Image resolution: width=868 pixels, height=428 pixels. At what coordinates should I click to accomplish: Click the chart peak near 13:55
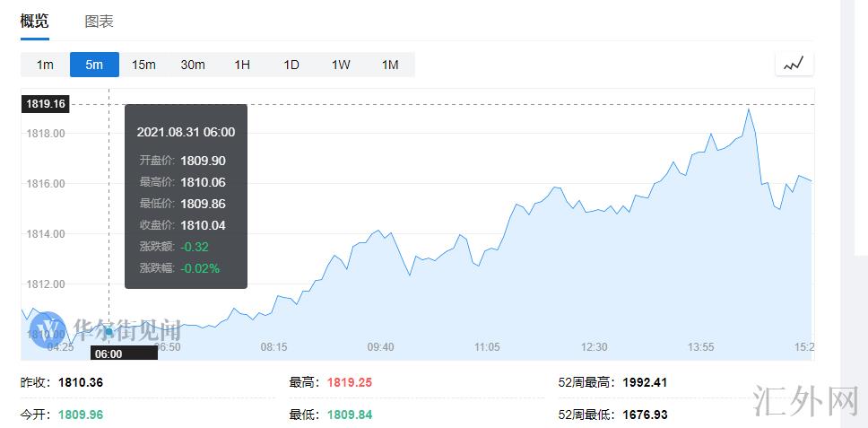(748, 109)
